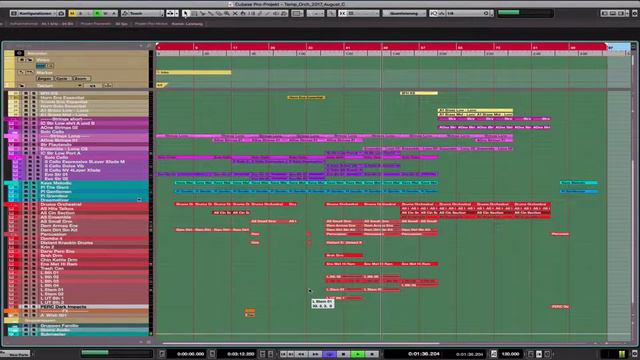Click the transport Stop button
Screen dimensions: 640x360
pos(343,354)
